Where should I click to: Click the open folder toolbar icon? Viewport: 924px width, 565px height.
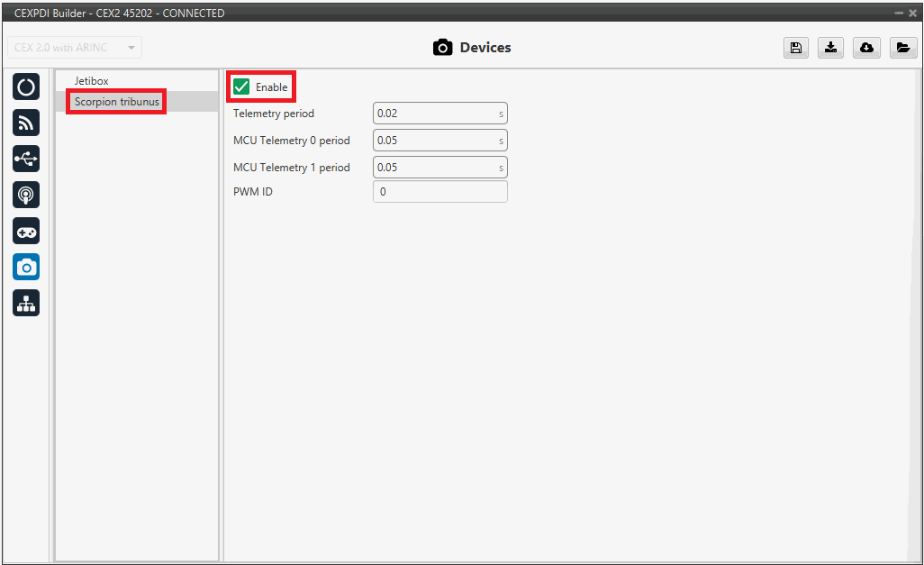(x=902, y=48)
